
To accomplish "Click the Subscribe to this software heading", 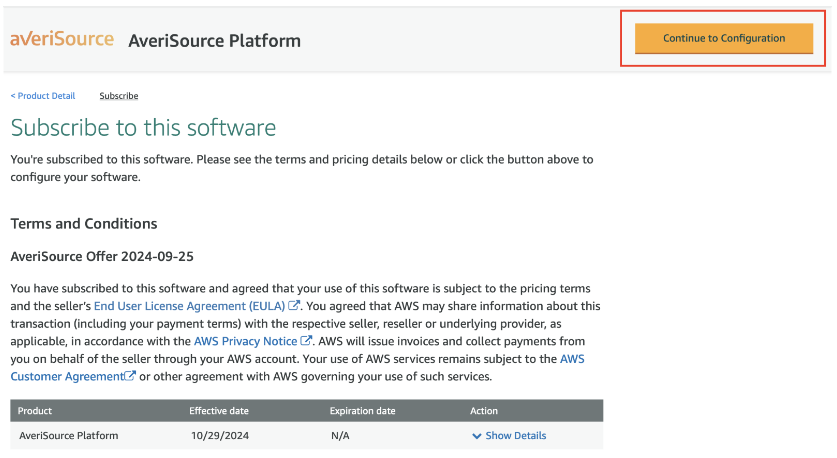I will tap(143, 128).
